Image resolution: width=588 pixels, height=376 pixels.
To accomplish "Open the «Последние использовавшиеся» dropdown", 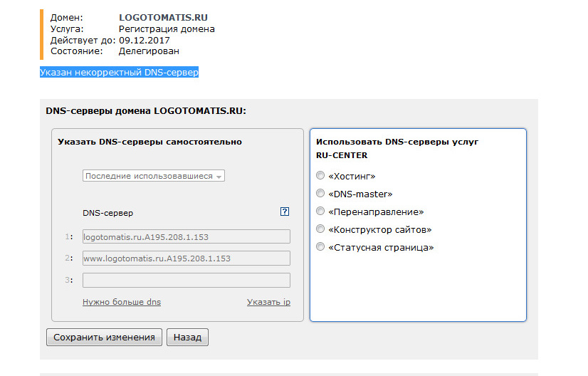I will 154,176.
